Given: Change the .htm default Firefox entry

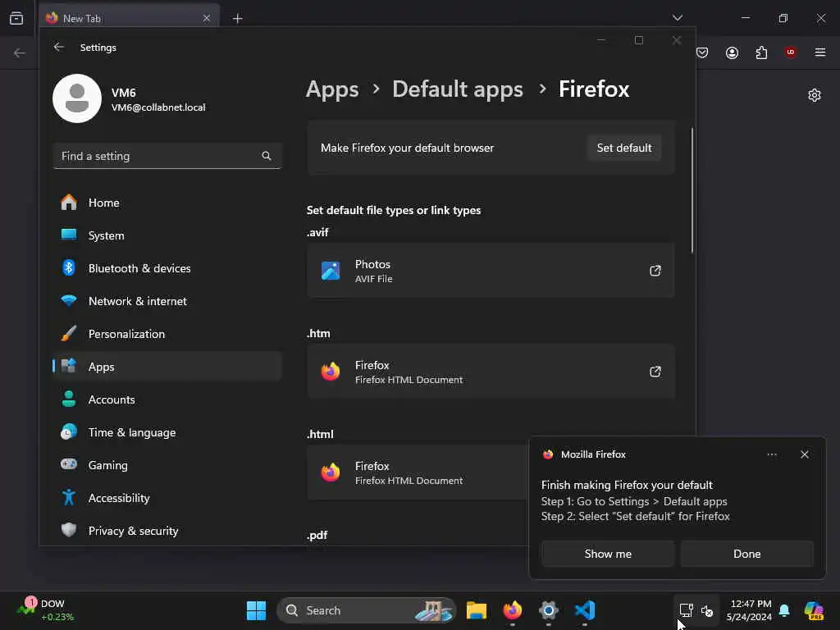Looking at the screenshot, I should 491,372.
